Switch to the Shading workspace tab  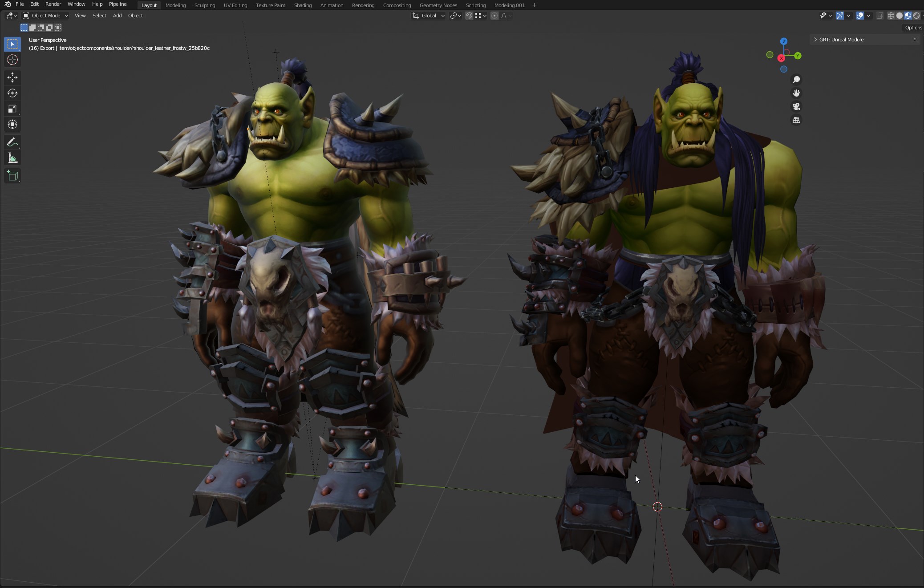(303, 5)
